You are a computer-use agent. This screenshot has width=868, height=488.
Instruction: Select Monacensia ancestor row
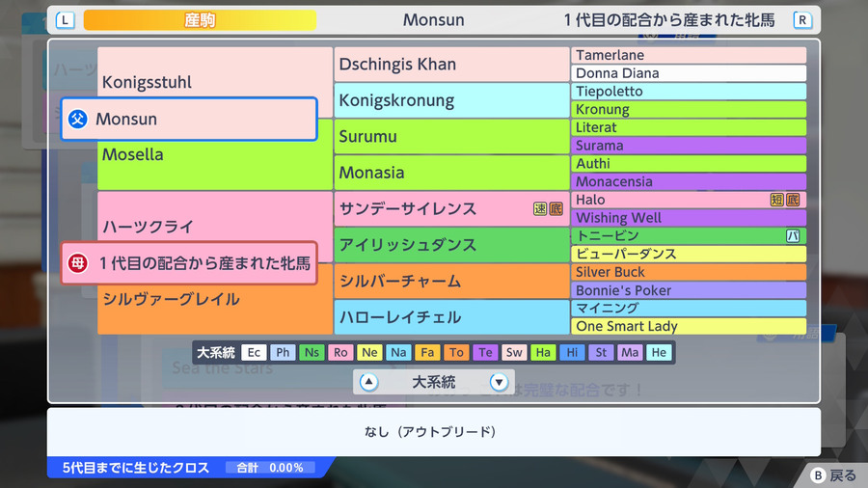click(x=689, y=181)
